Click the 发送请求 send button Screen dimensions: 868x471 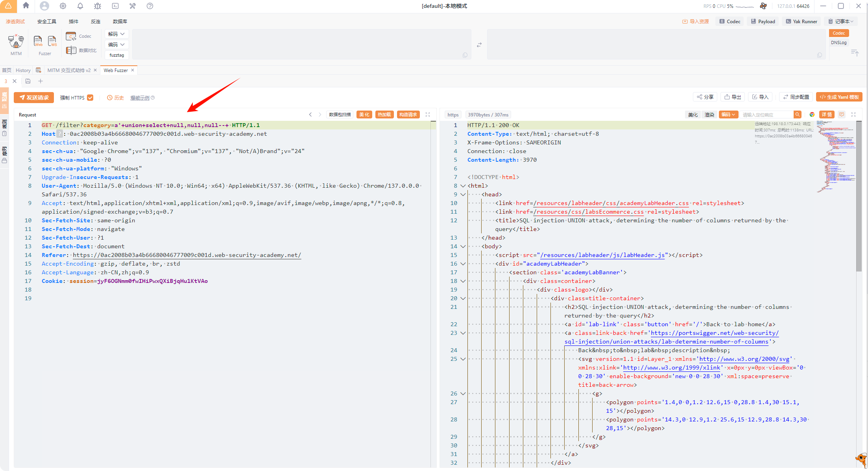[34, 98]
